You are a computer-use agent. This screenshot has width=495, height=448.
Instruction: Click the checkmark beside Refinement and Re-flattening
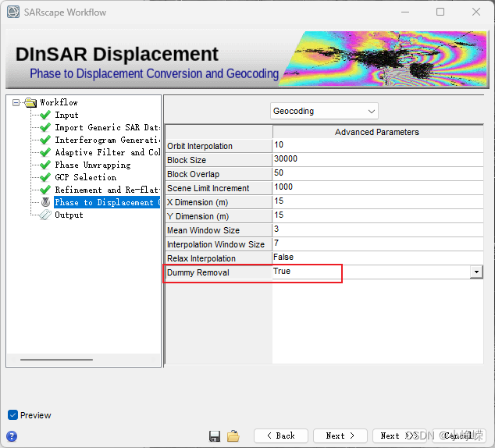coord(45,190)
